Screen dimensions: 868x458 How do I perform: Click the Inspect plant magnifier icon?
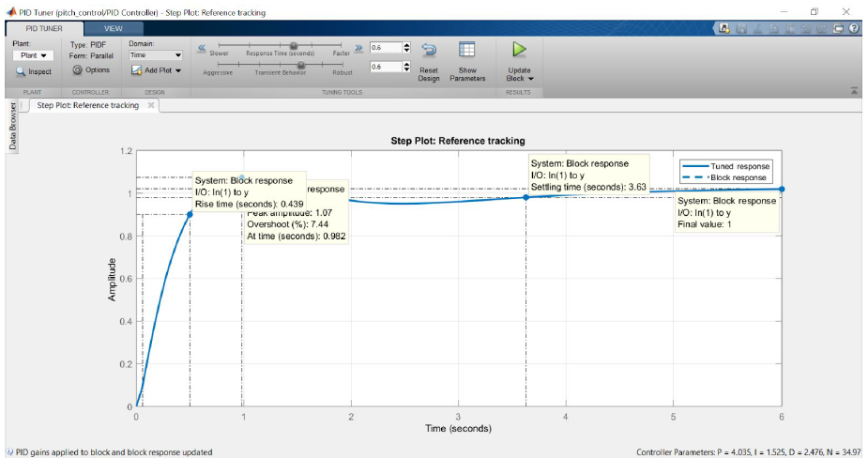21,71
